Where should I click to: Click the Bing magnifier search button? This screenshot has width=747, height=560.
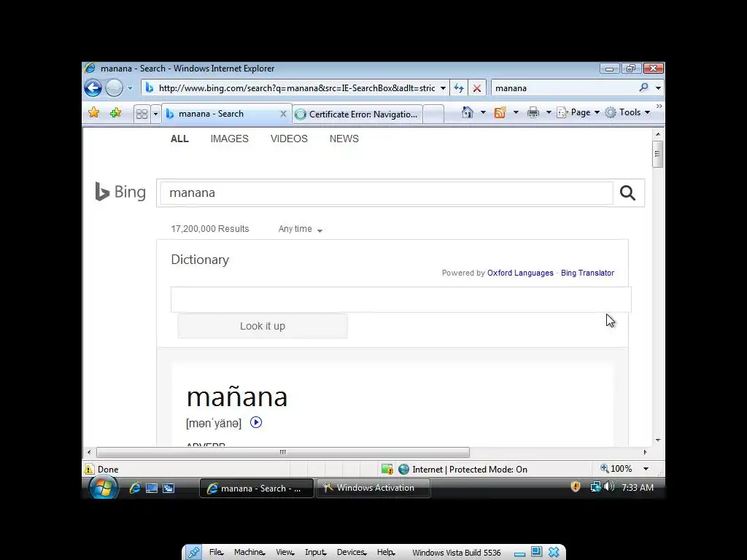click(627, 192)
